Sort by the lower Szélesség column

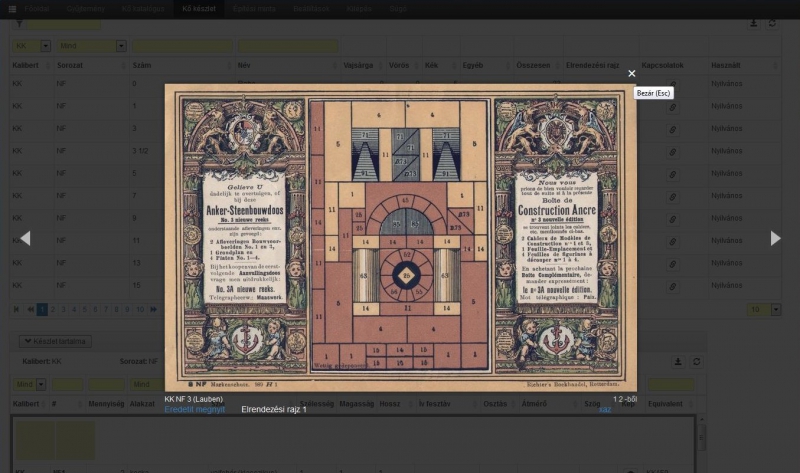316,404
